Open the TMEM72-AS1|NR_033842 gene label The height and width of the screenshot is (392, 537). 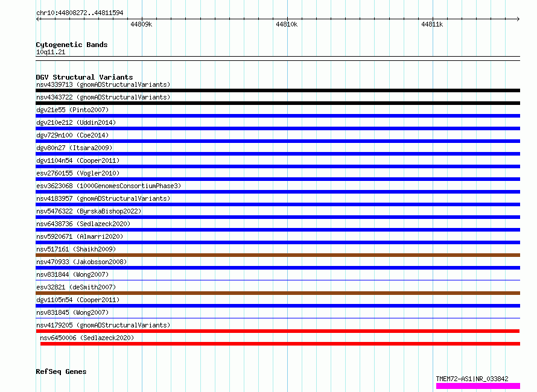point(472,379)
